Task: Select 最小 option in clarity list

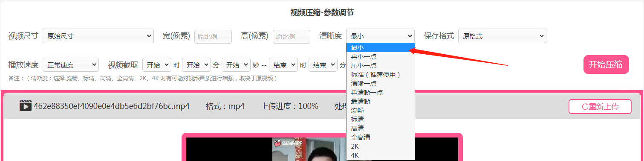Action: 381,47
